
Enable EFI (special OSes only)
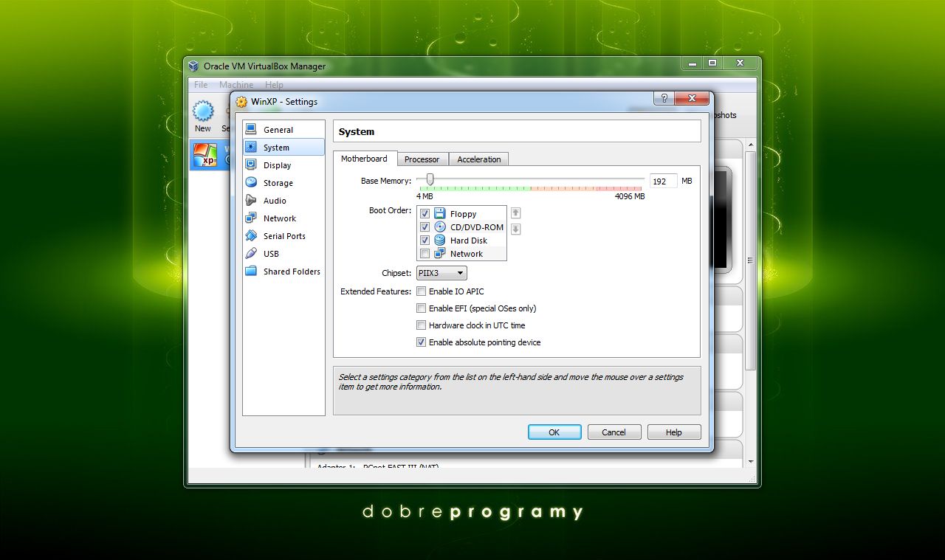coord(421,308)
